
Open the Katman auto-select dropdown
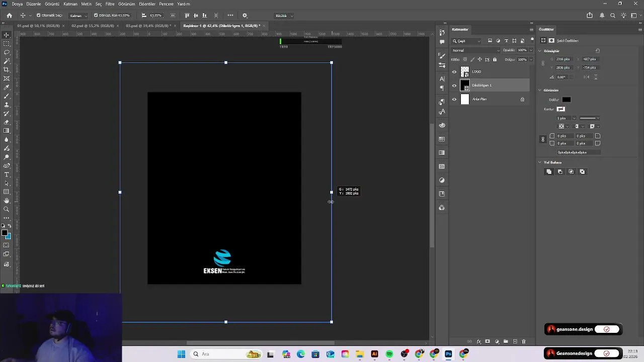coord(78,16)
